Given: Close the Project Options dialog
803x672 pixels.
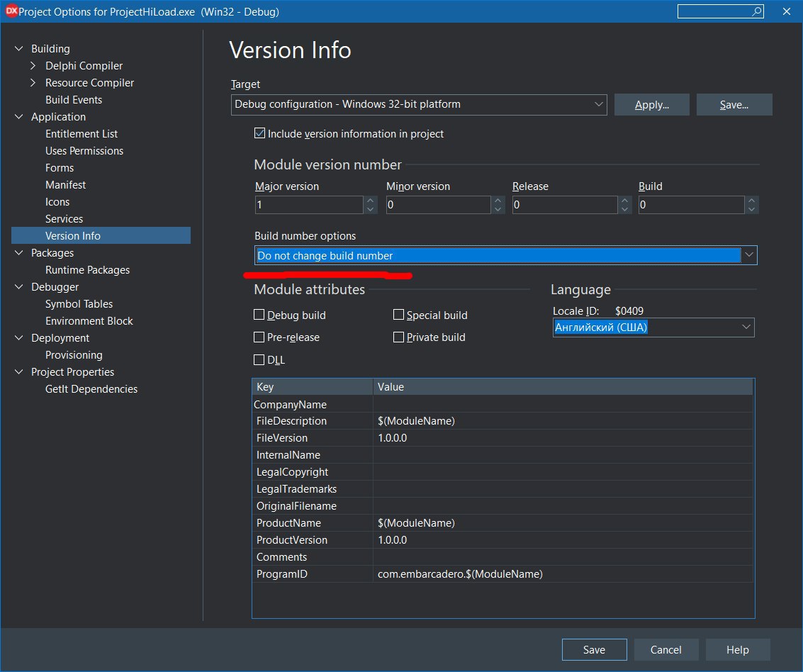Looking at the screenshot, I should (787, 11).
